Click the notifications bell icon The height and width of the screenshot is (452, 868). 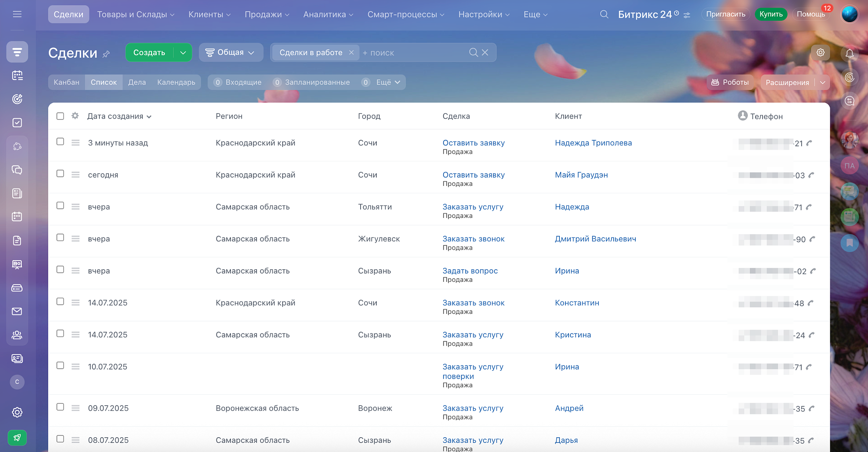coord(849,54)
